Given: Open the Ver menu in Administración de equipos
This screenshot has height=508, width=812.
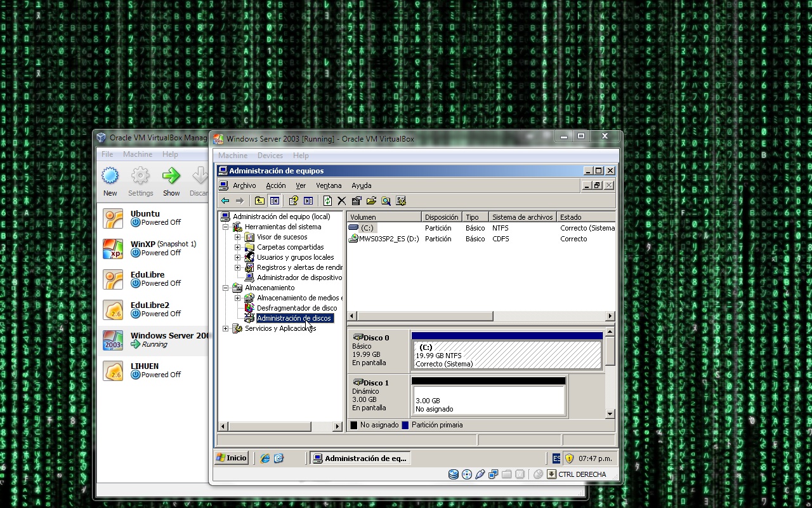Looking at the screenshot, I should click(301, 185).
